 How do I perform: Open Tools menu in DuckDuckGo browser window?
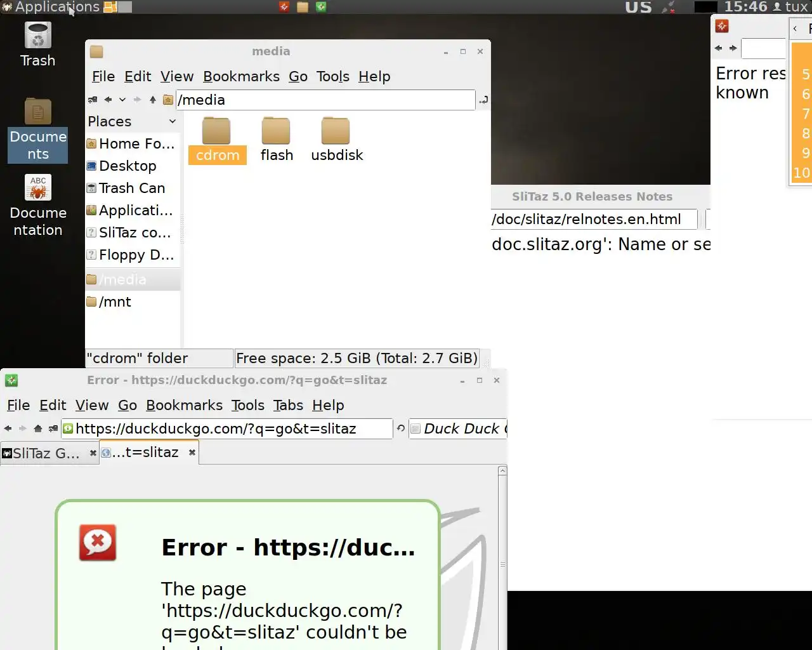pos(247,406)
